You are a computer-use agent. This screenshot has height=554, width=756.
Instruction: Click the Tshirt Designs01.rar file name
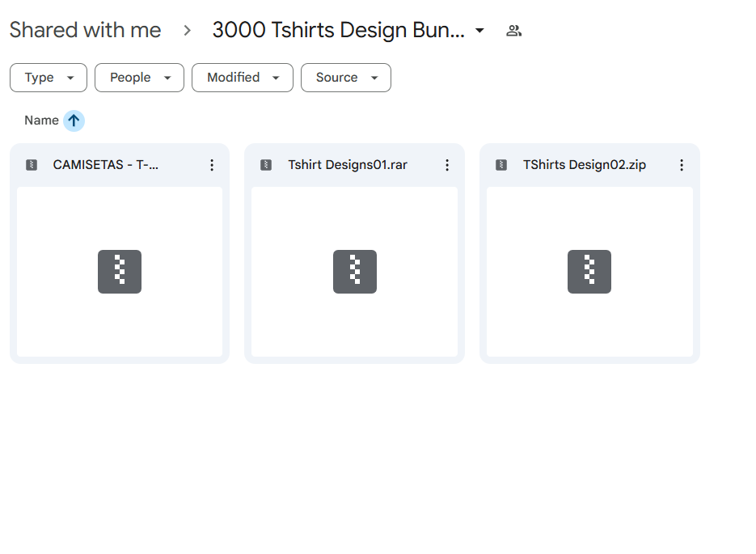pyautogui.click(x=348, y=165)
